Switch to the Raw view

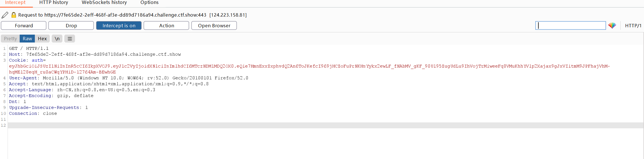pos(27,39)
